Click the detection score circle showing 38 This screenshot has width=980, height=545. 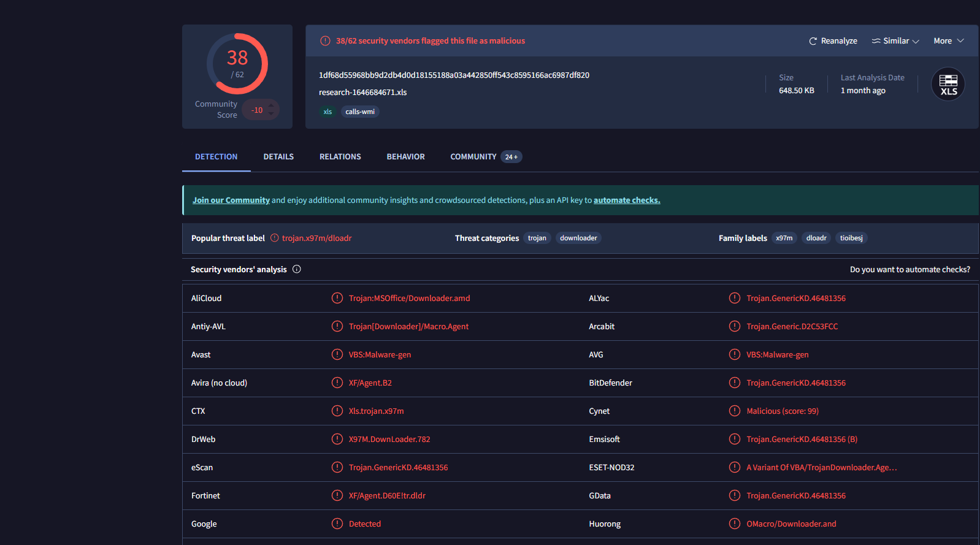coord(237,64)
